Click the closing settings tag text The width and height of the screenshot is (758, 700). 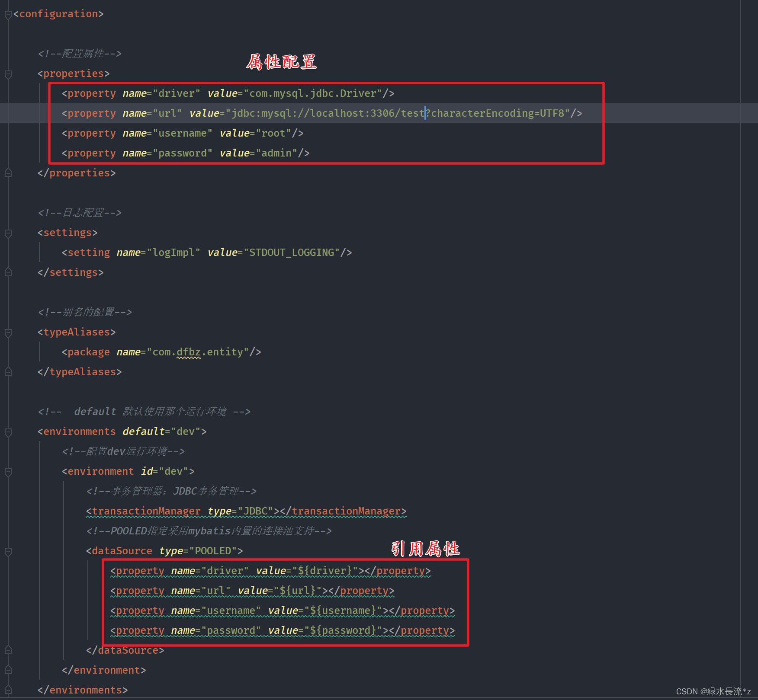point(71,272)
